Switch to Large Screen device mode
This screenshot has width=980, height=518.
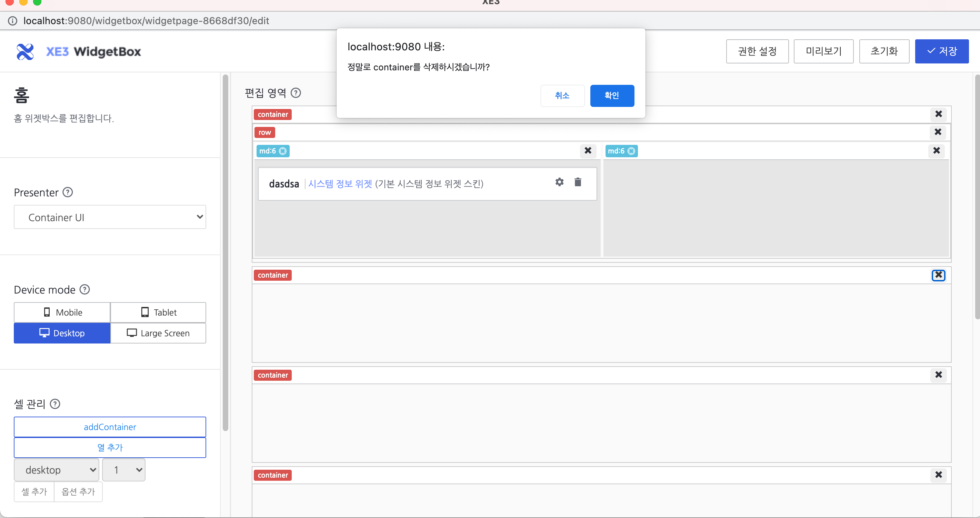point(158,333)
